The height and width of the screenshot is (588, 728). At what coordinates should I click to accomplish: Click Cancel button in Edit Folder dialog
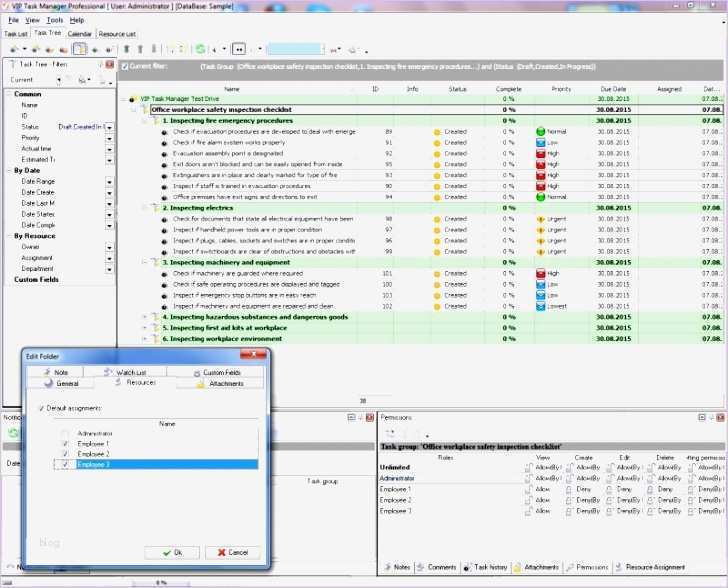coord(233,553)
